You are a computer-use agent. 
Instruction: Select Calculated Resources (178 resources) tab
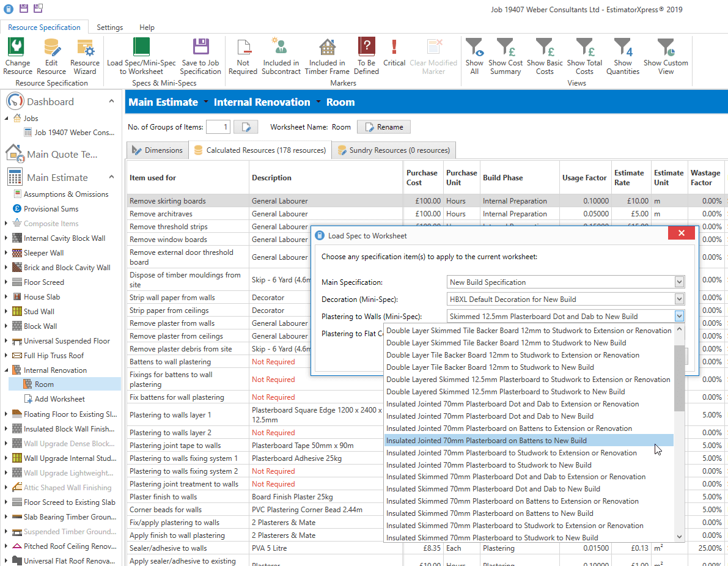(260, 150)
